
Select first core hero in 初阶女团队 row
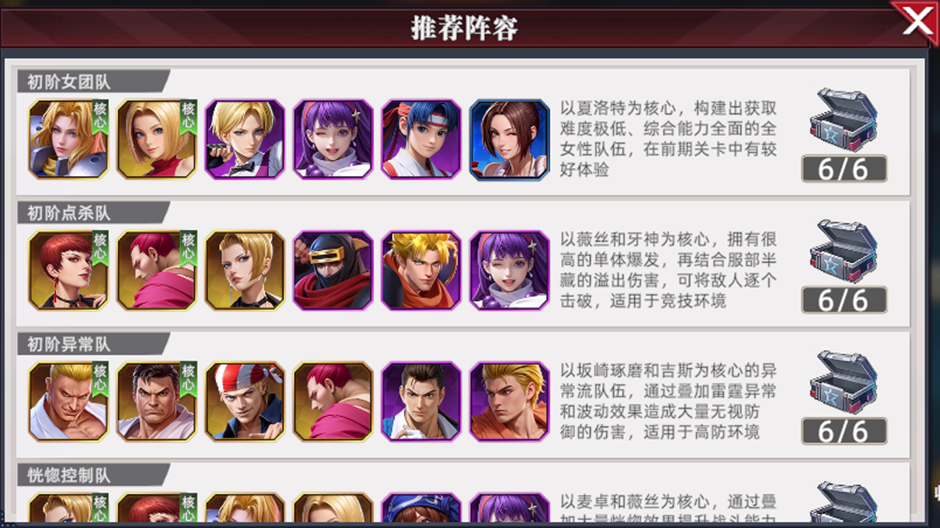68,140
